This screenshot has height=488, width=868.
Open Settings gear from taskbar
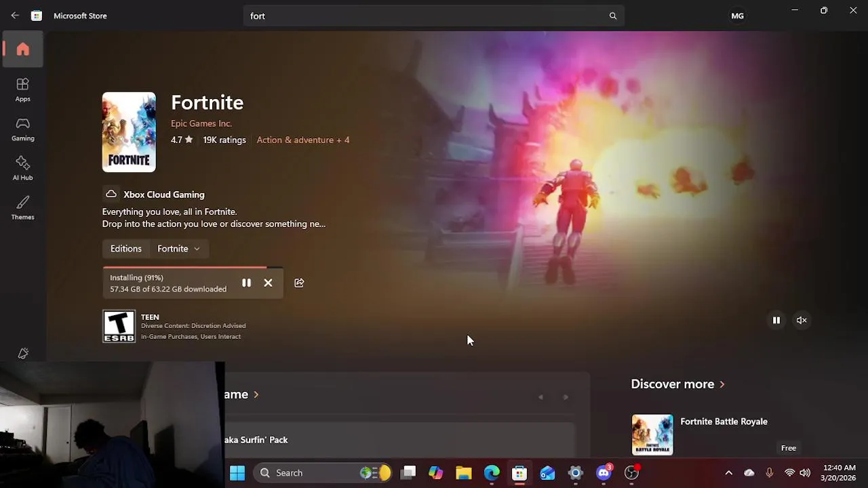pos(576,472)
